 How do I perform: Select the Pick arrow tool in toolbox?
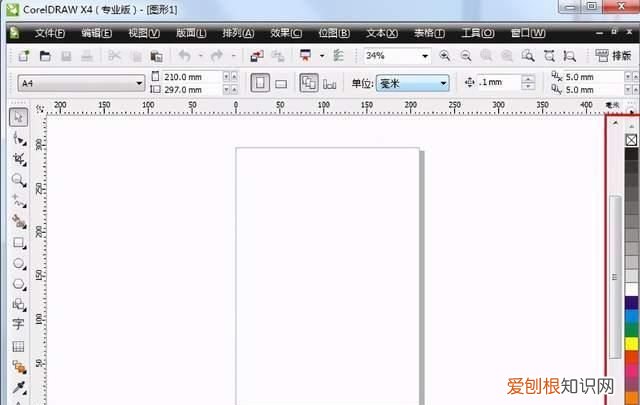[18, 117]
